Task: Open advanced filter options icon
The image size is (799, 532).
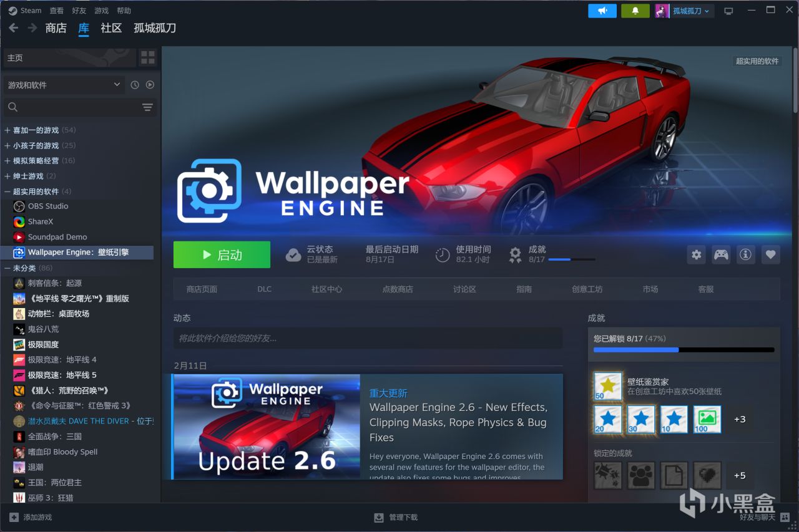Action: click(147, 107)
